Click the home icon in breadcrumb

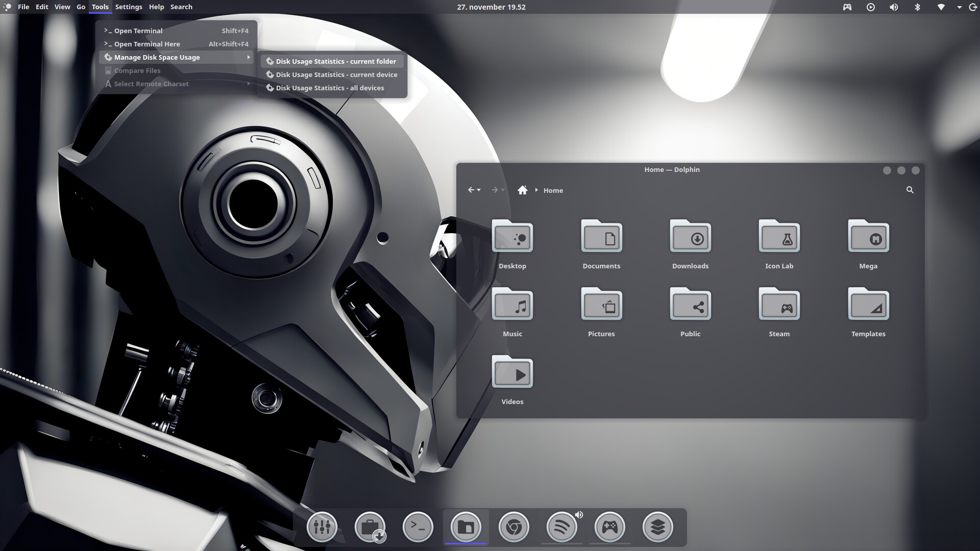(x=522, y=190)
